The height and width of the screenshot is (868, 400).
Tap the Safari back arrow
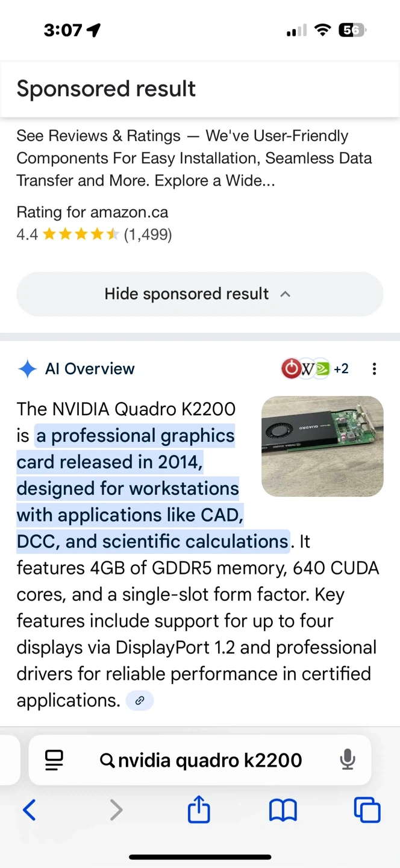coord(29,810)
